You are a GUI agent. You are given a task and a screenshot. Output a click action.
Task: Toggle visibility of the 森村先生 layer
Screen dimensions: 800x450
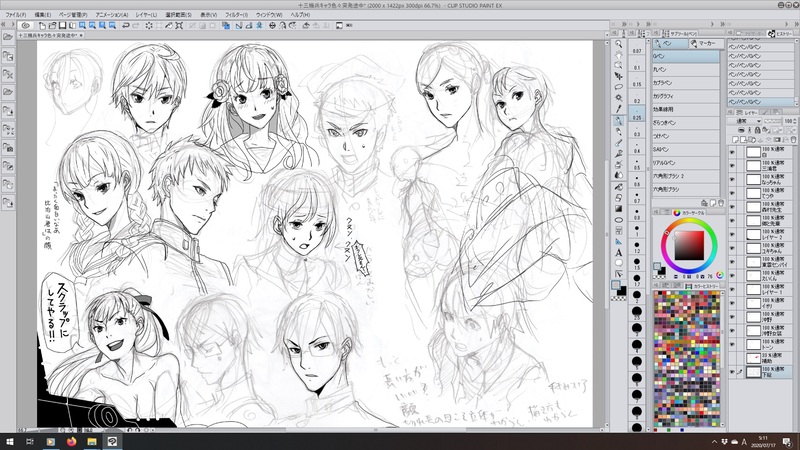[733, 207]
